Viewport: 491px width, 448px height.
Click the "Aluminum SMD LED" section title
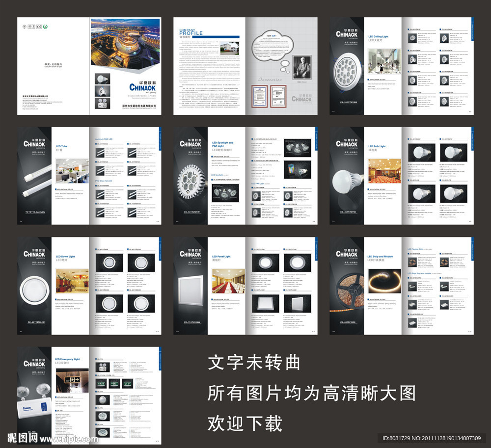pos(104,139)
